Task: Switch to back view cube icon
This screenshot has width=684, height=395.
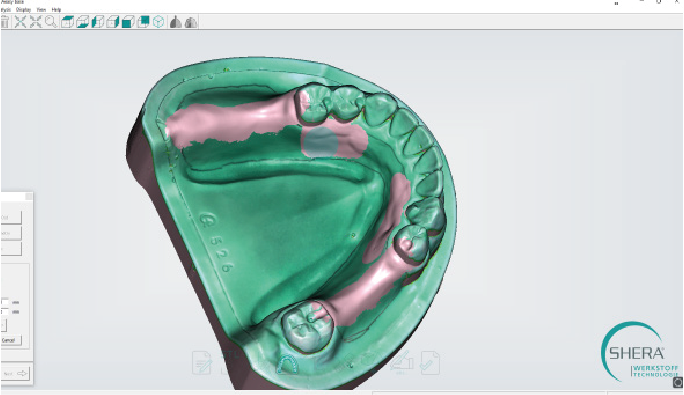Action: point(143,22)
